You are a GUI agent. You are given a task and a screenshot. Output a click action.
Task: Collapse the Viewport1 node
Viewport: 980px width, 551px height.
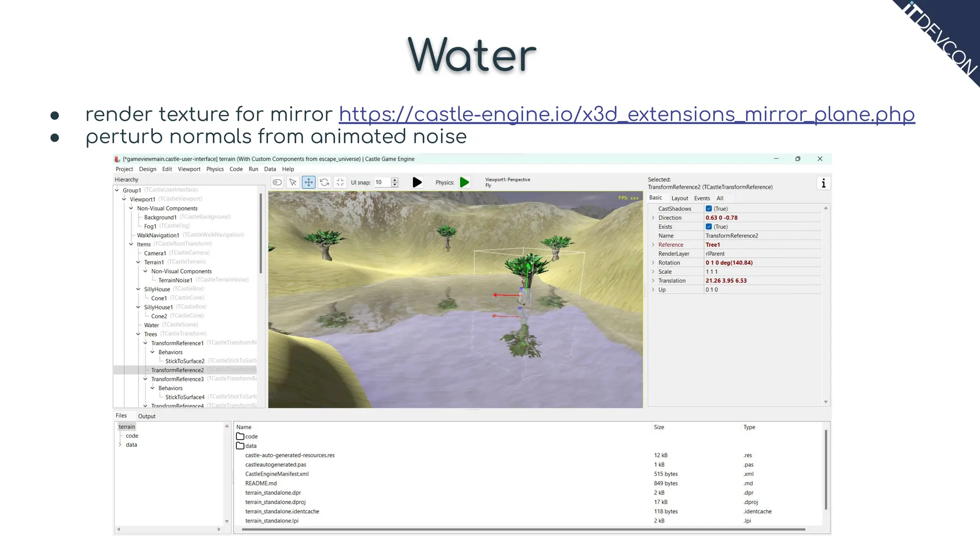[124, 199]
